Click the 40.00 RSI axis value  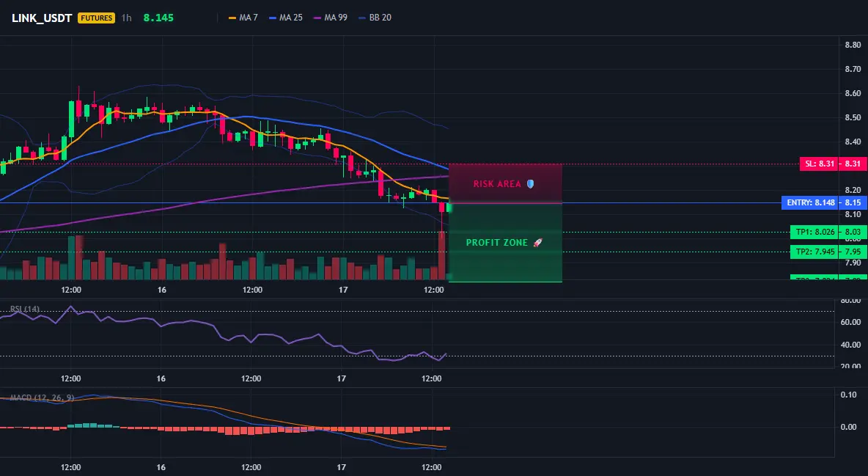click(851, 345)
